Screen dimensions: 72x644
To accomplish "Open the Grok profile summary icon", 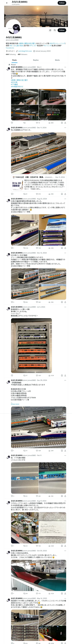I will click(x=50, y=30).
